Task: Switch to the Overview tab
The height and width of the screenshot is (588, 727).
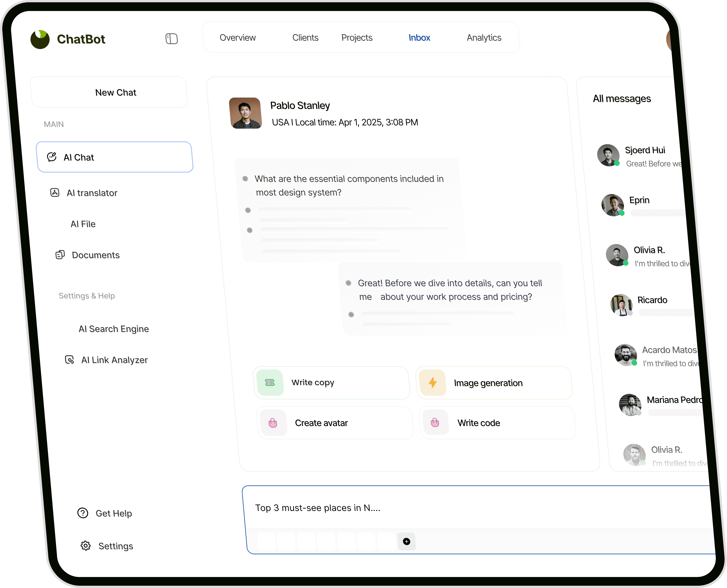Action: 237,38
